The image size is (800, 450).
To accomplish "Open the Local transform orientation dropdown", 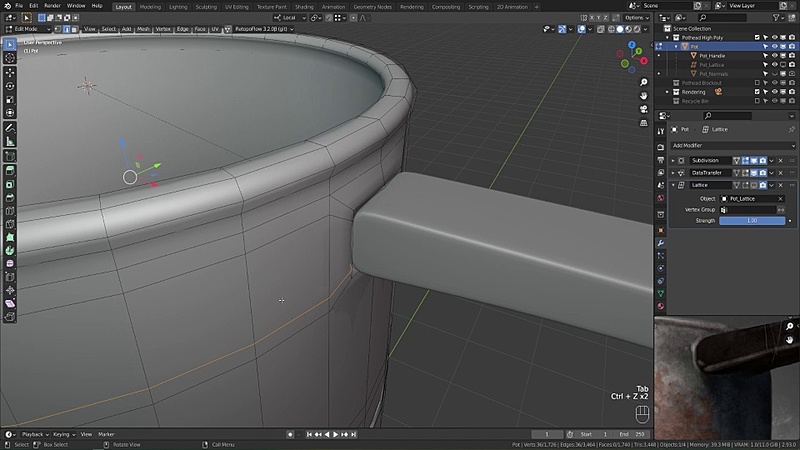I will pos(289,18).
